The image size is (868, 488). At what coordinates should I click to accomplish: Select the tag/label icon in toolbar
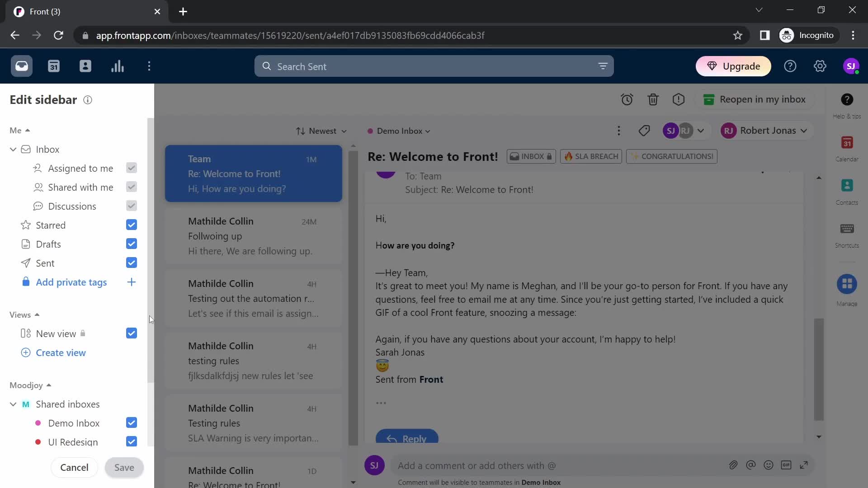click(644, 131)
